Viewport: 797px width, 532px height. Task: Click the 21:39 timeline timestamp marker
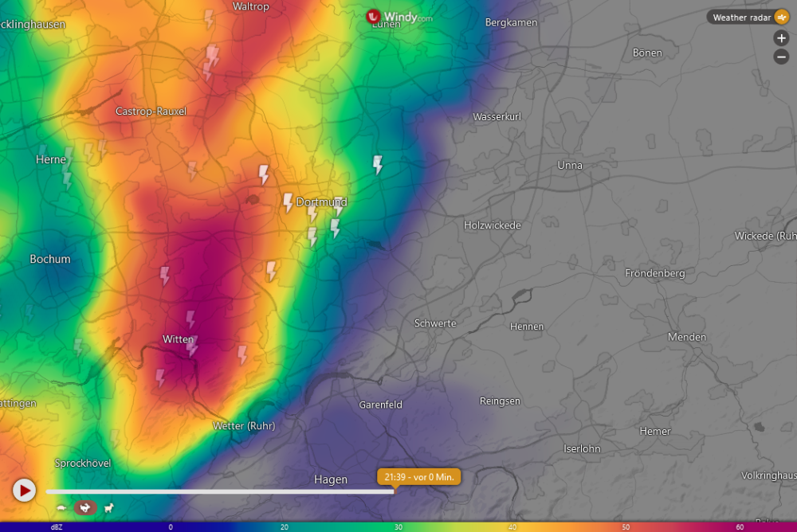418,477
